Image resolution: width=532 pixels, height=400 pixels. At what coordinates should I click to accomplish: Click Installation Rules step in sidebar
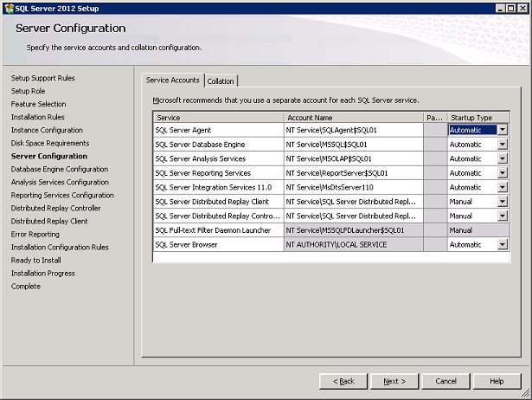coord(38,117)
